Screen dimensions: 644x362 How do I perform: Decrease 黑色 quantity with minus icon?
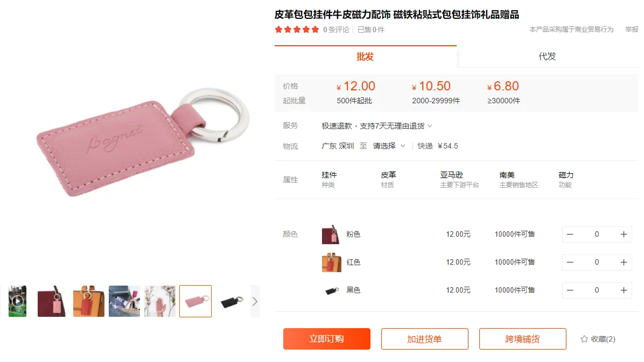point(570,290)
